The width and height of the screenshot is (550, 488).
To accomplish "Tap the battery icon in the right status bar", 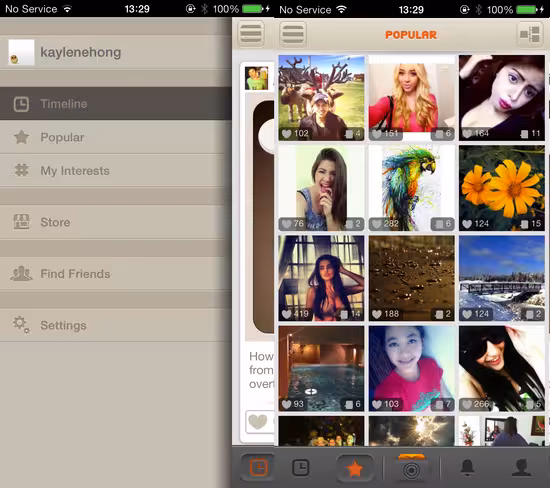I will point(526,9).
